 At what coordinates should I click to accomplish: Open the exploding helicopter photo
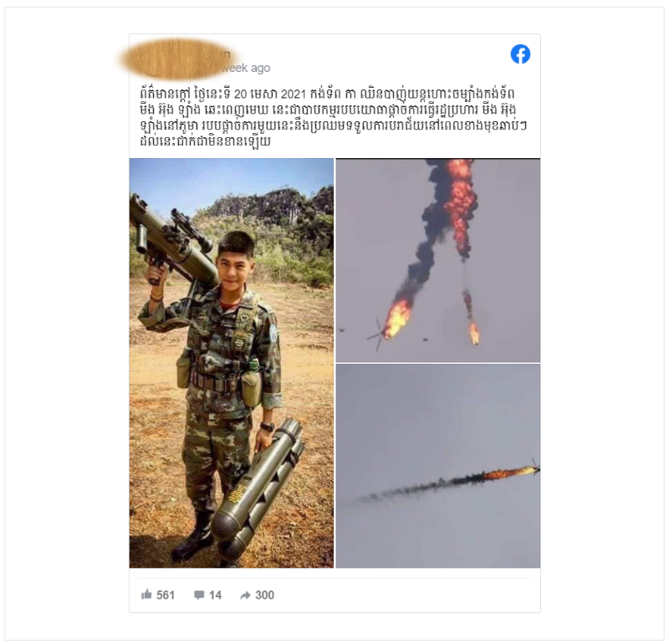437,260
